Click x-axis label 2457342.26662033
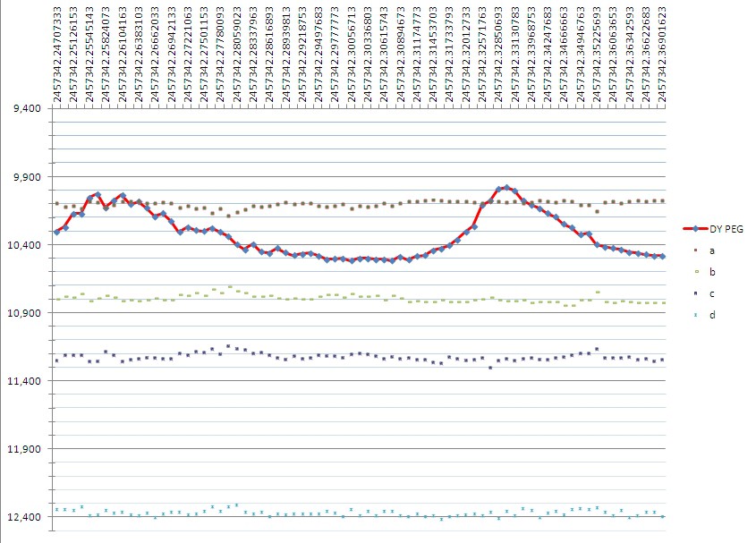Viewport: 756px width, 543px height. click(156, 55)
